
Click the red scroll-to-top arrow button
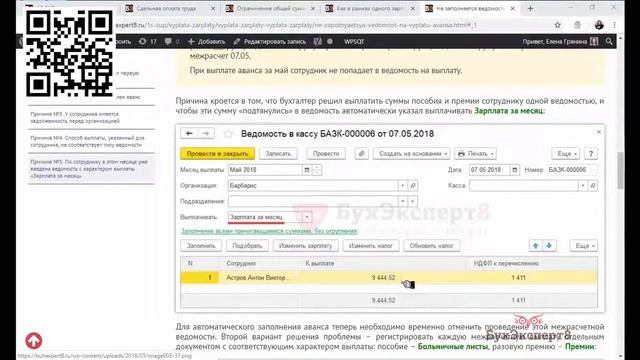click(34, 340)
